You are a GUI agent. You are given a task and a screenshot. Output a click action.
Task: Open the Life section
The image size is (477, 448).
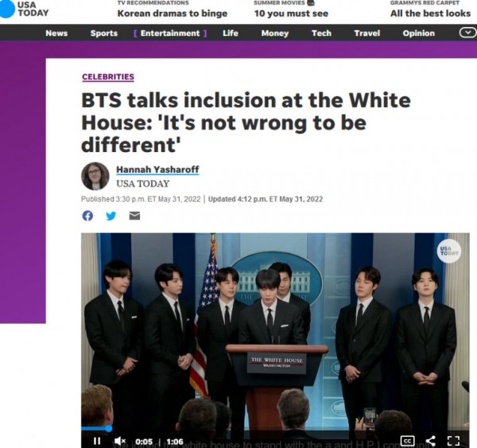point(231,33)
